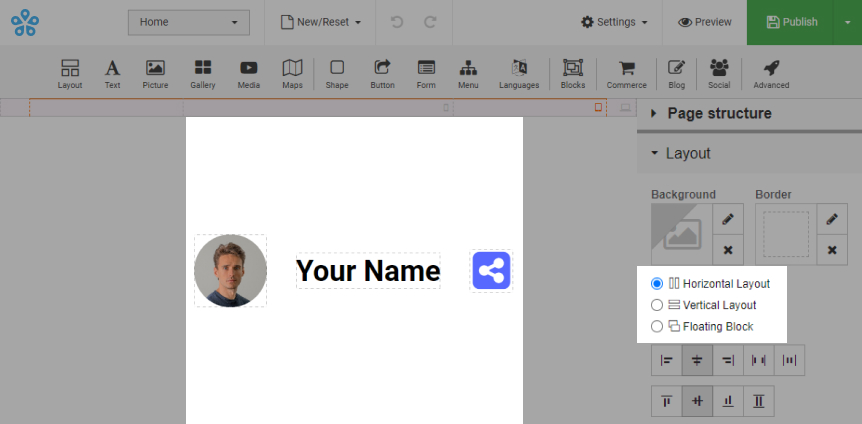
Task: Click the Languages tool icon
Action: tap(519, 68)
